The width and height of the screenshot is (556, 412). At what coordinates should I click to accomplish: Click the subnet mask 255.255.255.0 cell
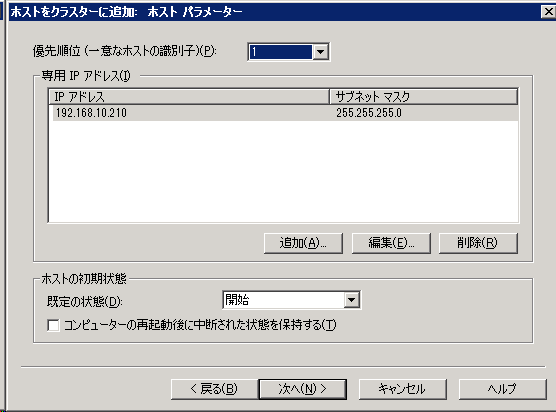point(369,113)
